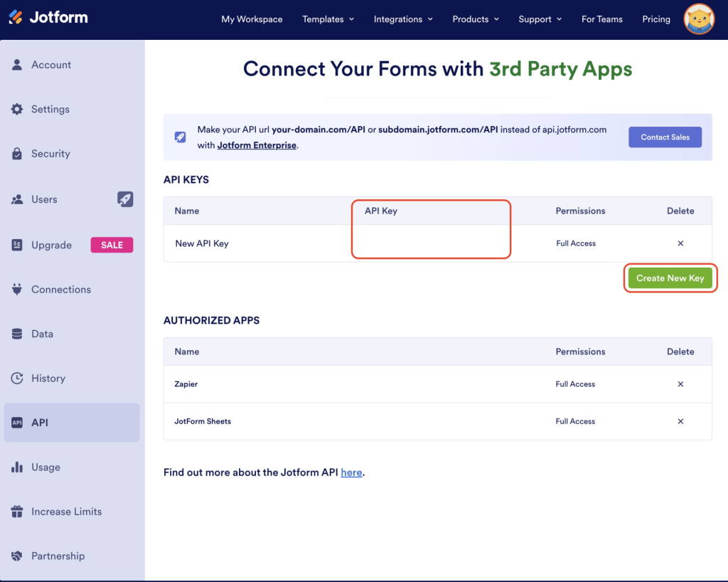Click the API Key column header
Viewport: 728px width, 582px height.
tap(381, 211)
